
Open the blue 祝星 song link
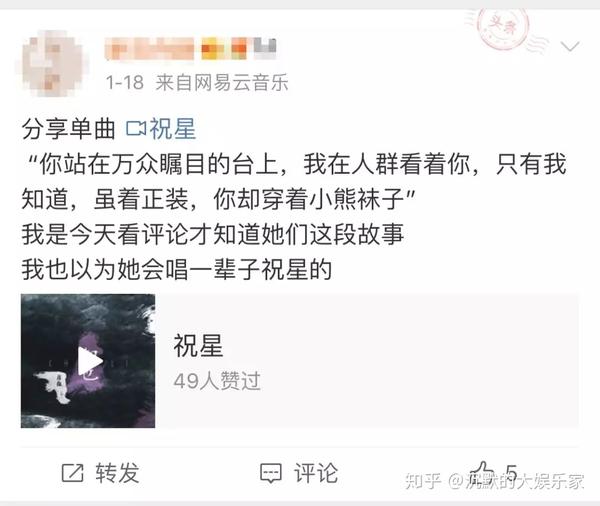point(173,129)
